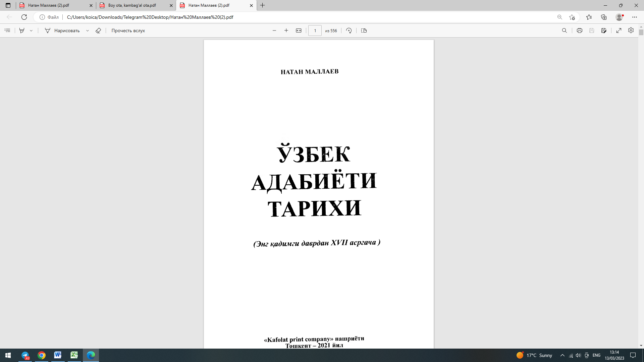Zoom out the PDF page
This screenshot has height=362, width=644.
point(274,31)
